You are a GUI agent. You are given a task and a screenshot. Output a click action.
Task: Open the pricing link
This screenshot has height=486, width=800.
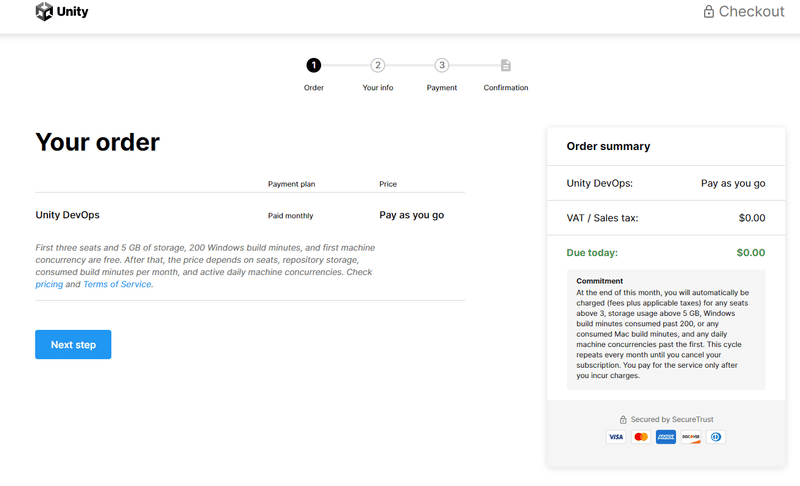pyautogui.click(x=49, y=285)
